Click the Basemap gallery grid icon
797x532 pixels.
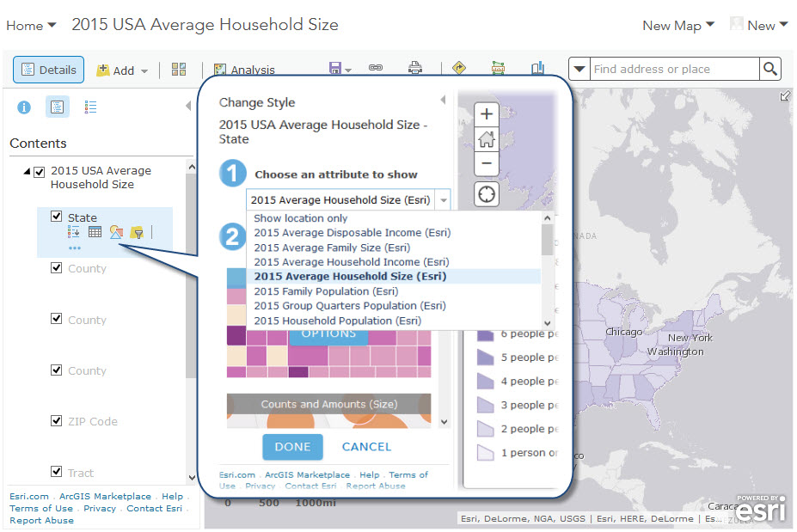click(179, 69)
